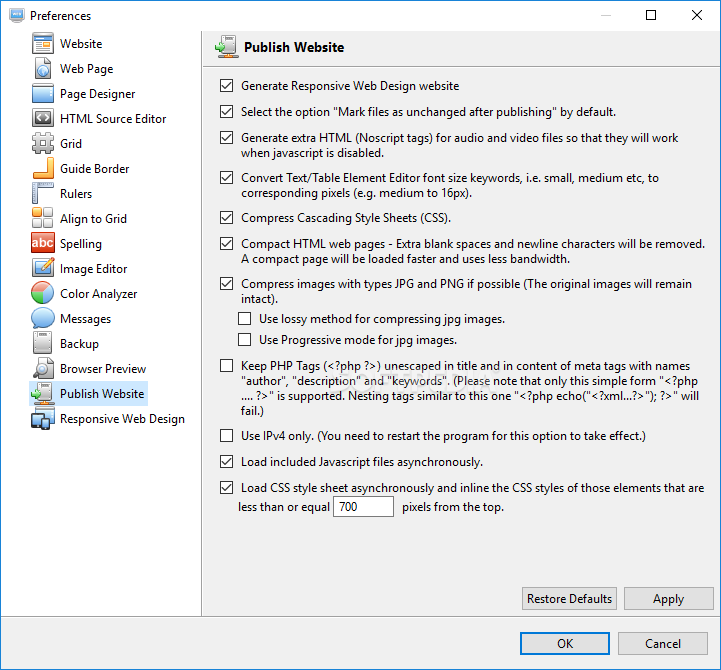Open the Web Page preferences section

(86, 69)
